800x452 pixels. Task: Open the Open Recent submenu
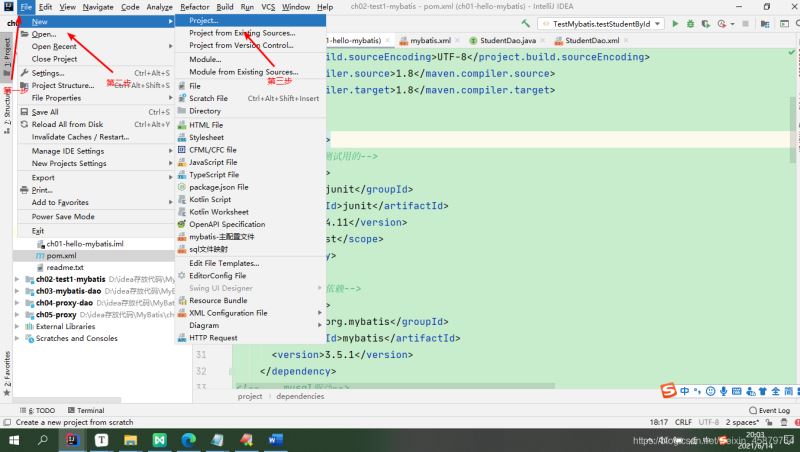95,46
